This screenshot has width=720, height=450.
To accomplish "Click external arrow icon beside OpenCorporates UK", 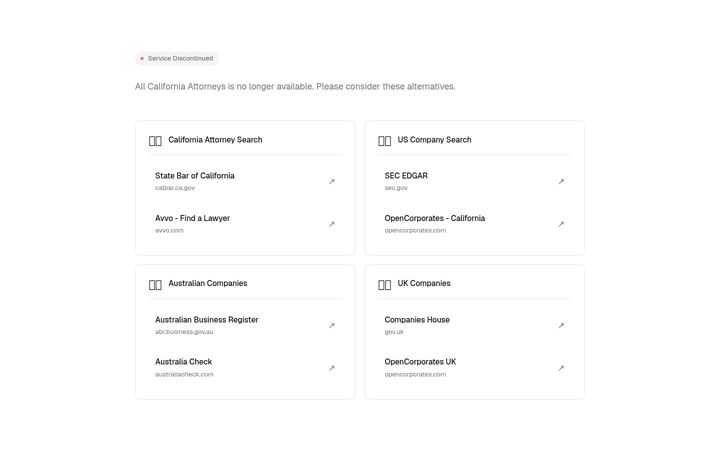I will pyautogui.click(x=561, y=368).
